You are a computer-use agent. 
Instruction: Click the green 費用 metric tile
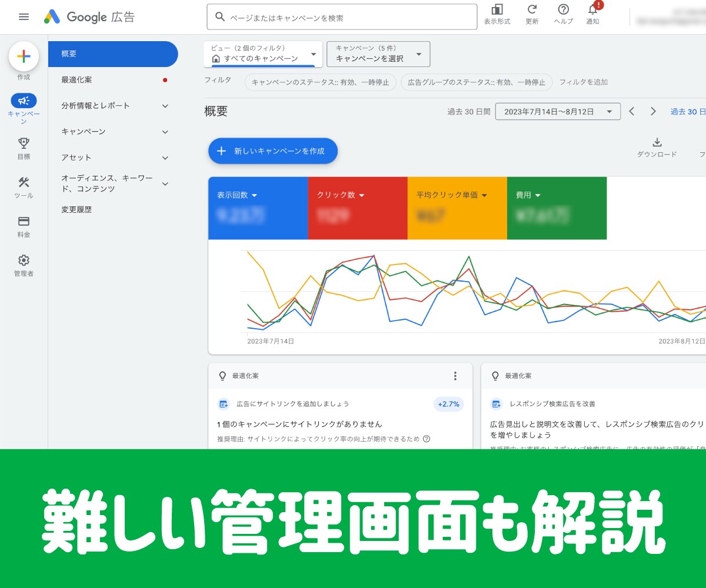click(x=557, y=208)
